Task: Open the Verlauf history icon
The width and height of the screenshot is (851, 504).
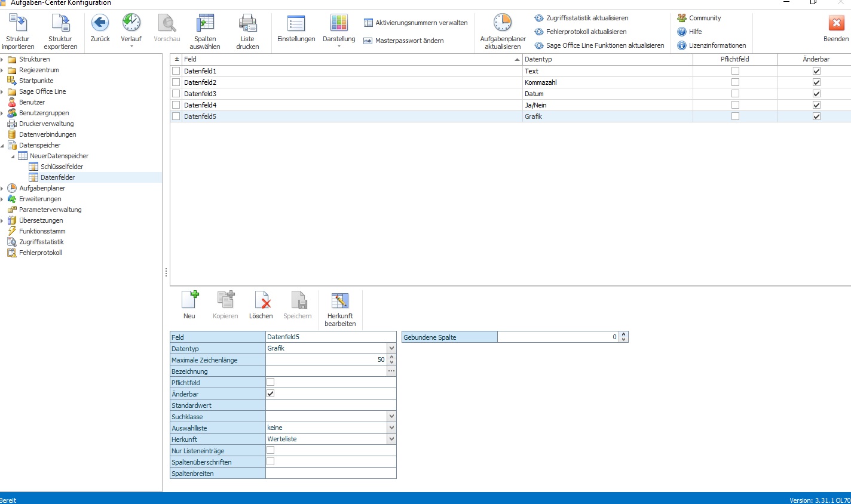Action: point(131,23)
